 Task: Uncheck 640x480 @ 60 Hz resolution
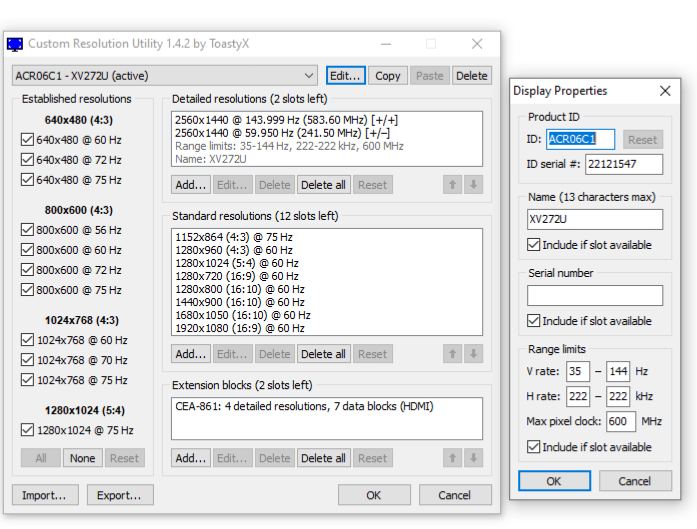click(x=27, y=140)
